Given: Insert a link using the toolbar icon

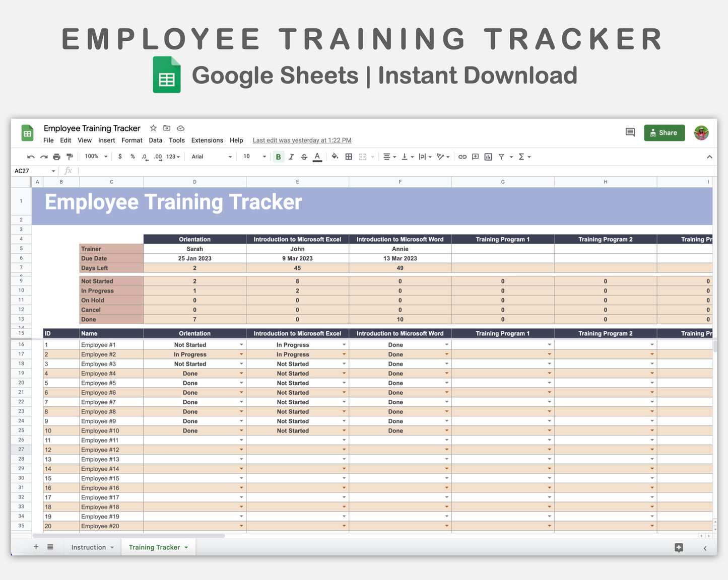Looking at the screenshot, I should click(462, 157).
